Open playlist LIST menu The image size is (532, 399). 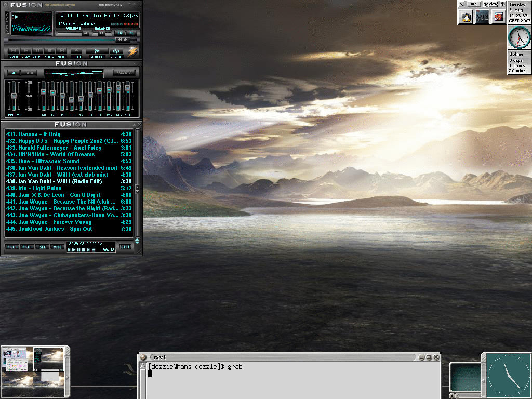click(x=126, y=247)
